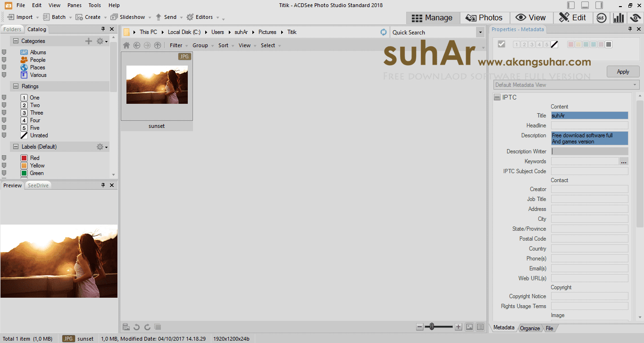
Task: Toggle the rating One marker
Action: point(4,98)
